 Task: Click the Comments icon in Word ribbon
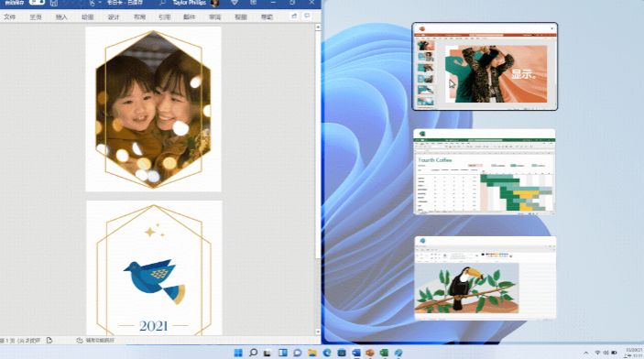[x=307, y=16]
